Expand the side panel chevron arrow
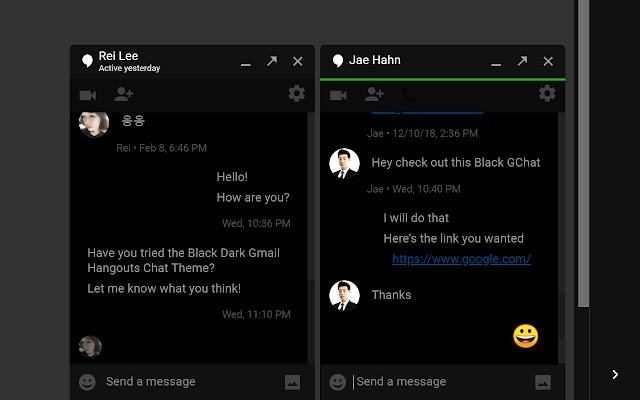The width and height of the screenshot is (640, 400). click(x=615, y=374)
